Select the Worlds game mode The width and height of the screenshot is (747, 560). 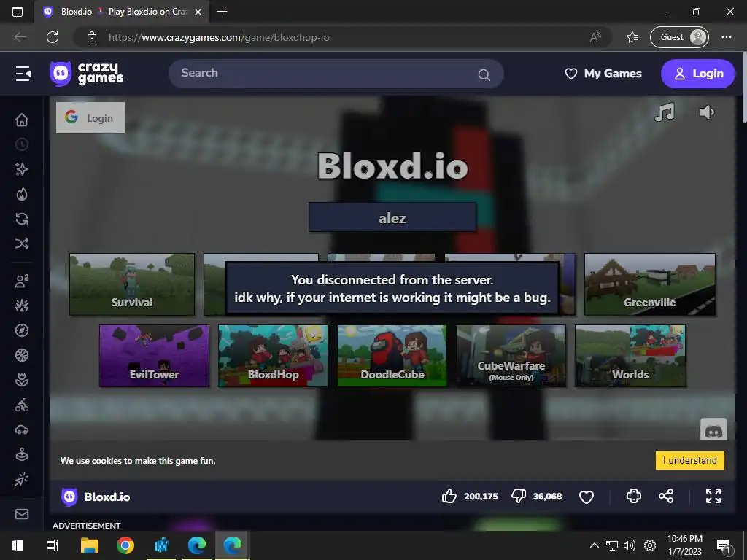point(630,356)
